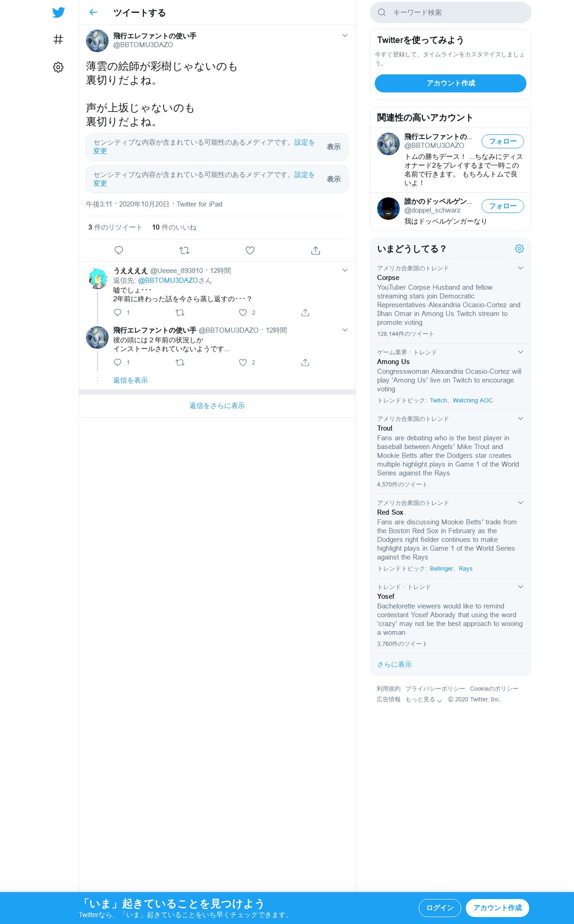Open trends settings gear beside いまどうしてる？
574x924 pixels.
[519, 249]
